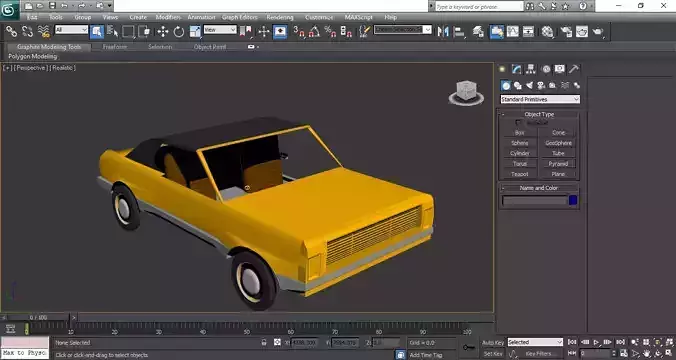The height and width of the screenshot is (360, 676).
Task: Open the Standard Primitives dropdown
Action: point(540,99)
